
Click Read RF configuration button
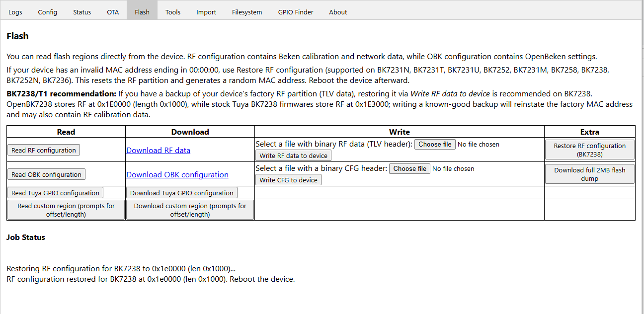point(44,150)
